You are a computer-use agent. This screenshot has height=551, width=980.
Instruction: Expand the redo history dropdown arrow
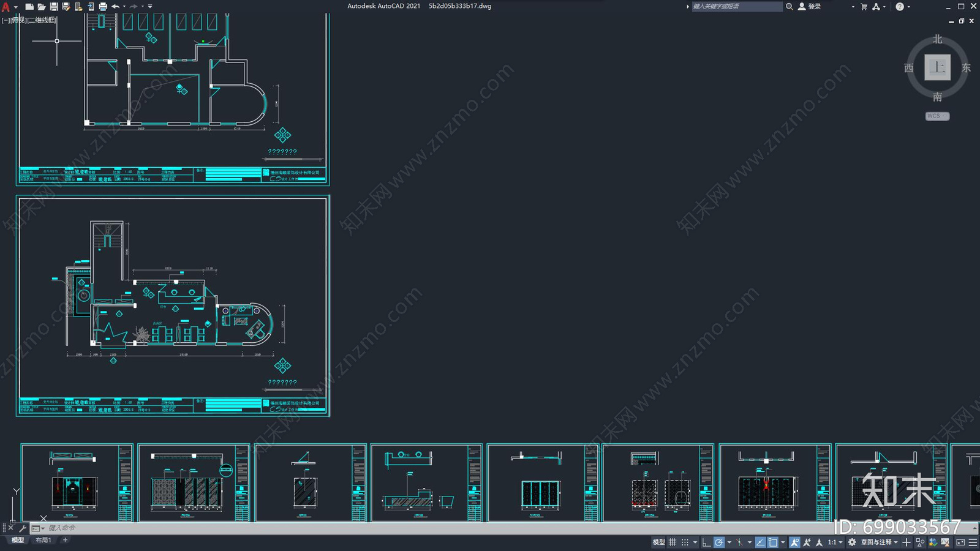[x=143, y=7]
